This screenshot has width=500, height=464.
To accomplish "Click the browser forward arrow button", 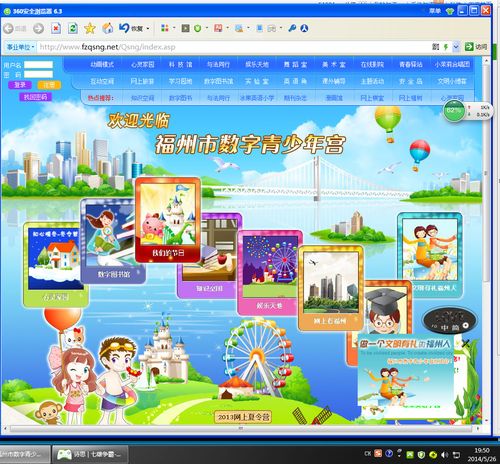I will (38, 28).
